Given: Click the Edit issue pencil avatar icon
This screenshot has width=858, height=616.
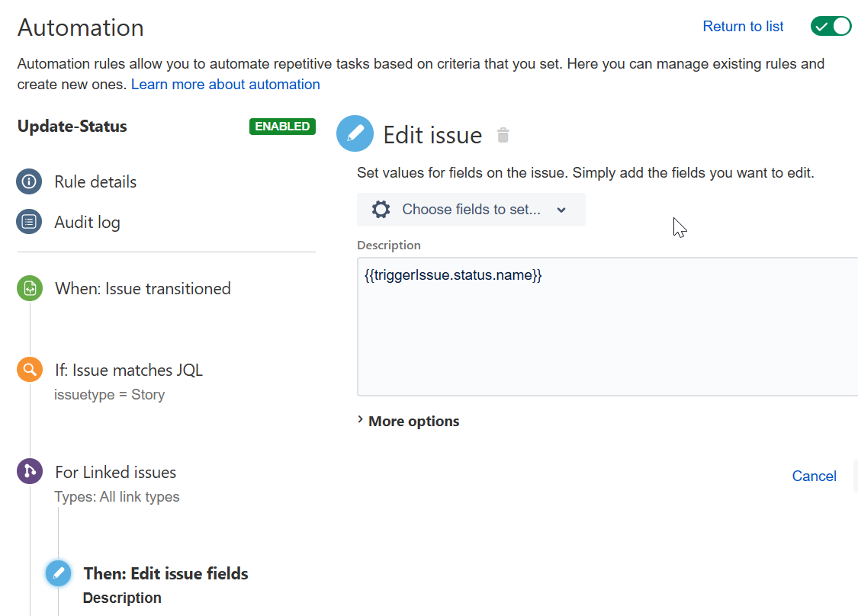Looking at the screenshot, I should (x=354, y=133).
